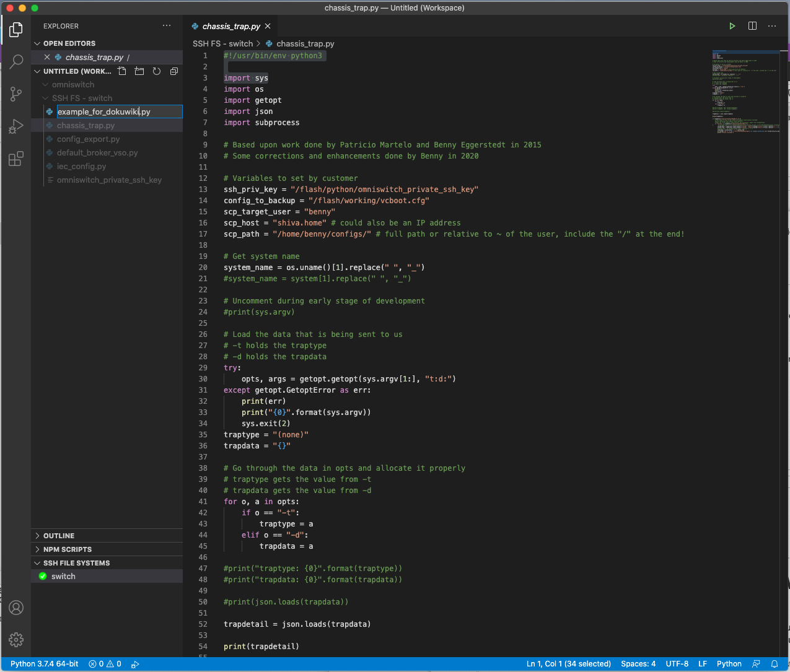Click the Run Python File play button
The width and height of the screenshot is (790, 672).
[732, 26]
